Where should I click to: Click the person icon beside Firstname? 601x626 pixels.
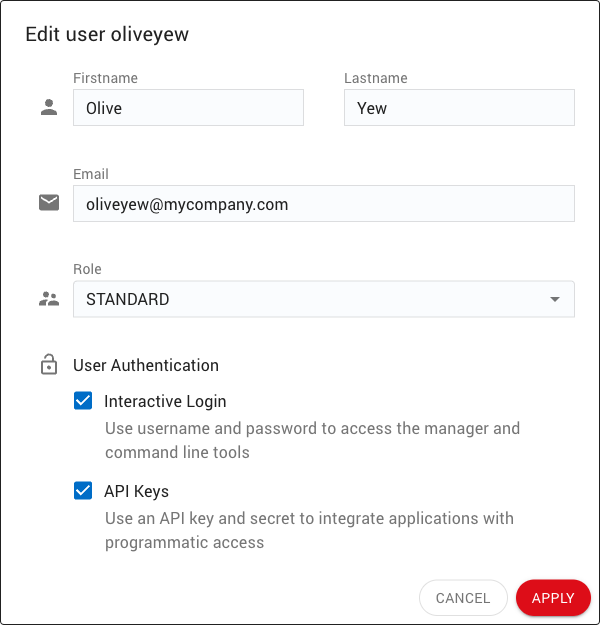coord(49,108)
